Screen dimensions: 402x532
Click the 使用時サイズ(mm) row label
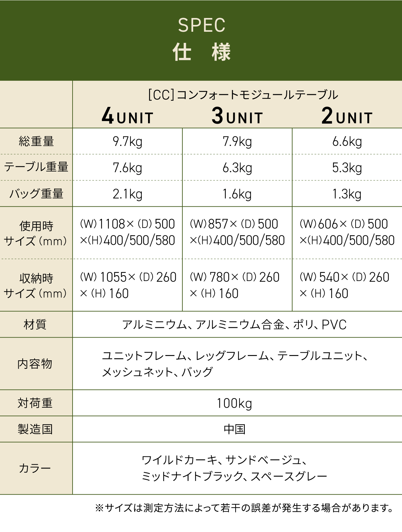point(36,233)
